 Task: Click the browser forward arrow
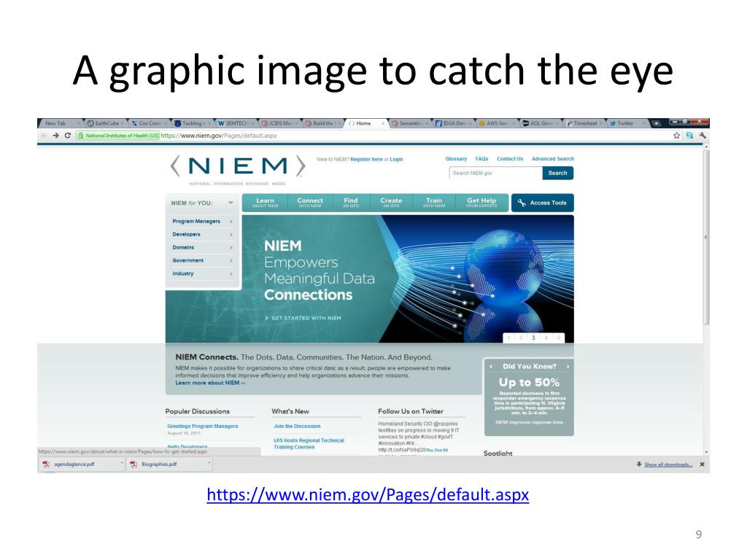55,136
